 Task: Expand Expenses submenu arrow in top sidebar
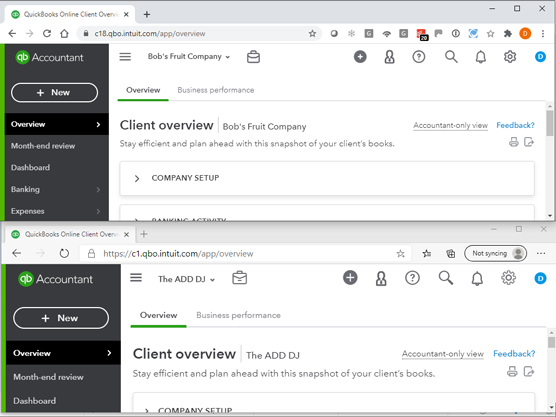[x=98, y=211]
